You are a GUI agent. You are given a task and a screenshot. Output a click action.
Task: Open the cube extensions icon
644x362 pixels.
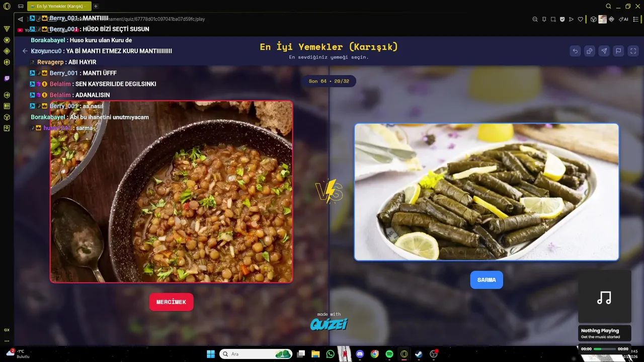click(x=594, y=19)
